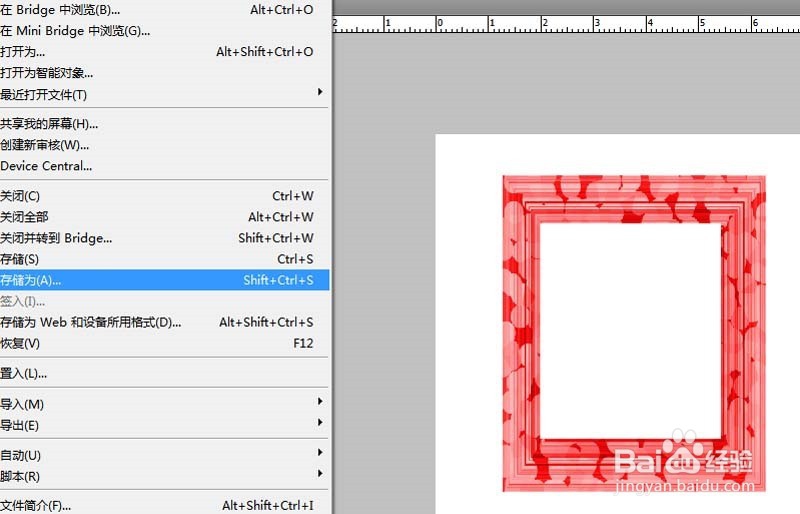
Task: Choose 关闭并转到 Bridge... menu item
Action: [164, 238]
